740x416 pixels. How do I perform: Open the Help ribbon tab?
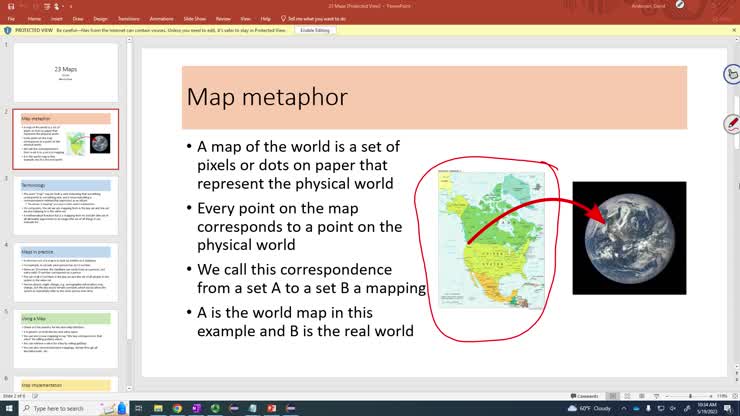coord(266,19)
